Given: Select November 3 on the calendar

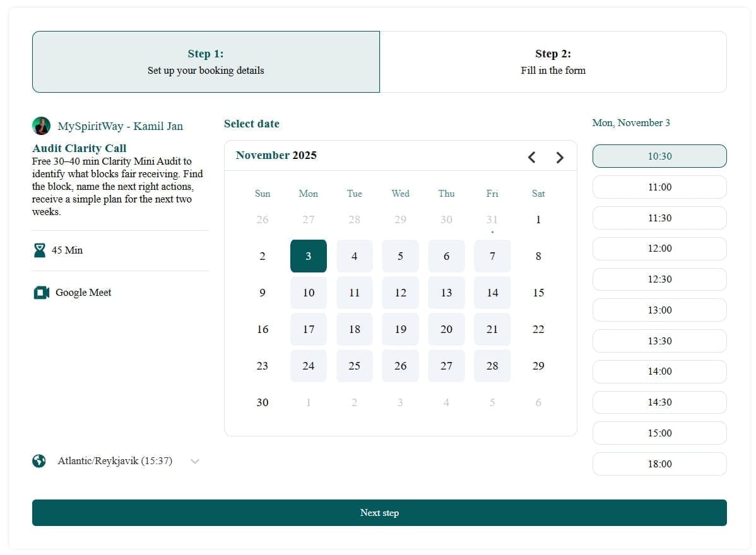Looking at the screenshot, I should click(309, 256).
